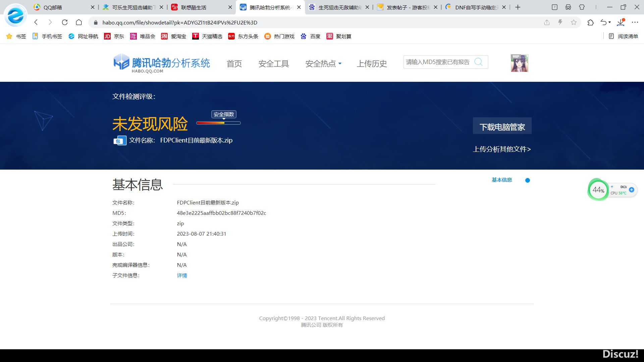Open the downloads icon
Viewport: 644px width, 362px height.
click(x=621, y=22)
